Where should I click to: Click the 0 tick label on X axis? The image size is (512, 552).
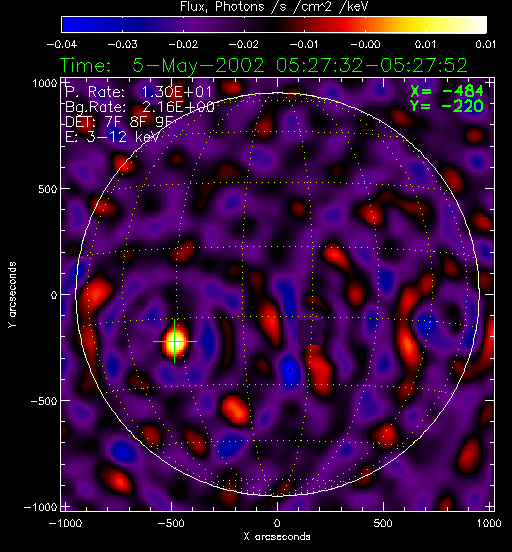coord(277,523)
